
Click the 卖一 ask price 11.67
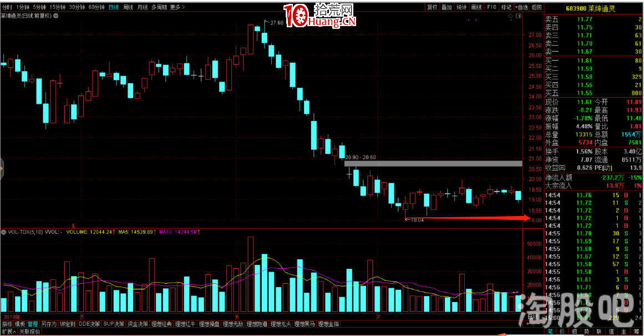coord(585,52)
